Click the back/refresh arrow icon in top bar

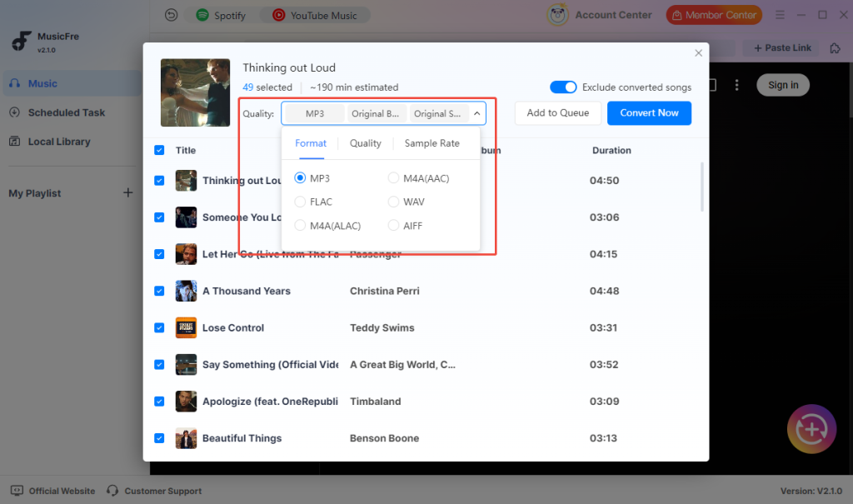(171, 15)
